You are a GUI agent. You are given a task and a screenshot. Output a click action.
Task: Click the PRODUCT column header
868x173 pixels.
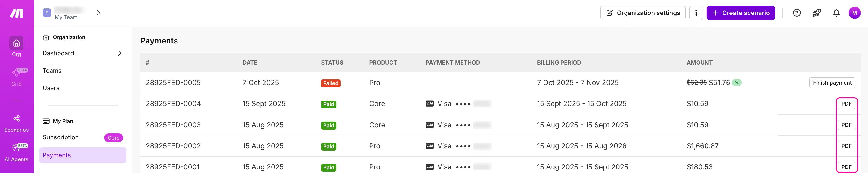(383, 63)
